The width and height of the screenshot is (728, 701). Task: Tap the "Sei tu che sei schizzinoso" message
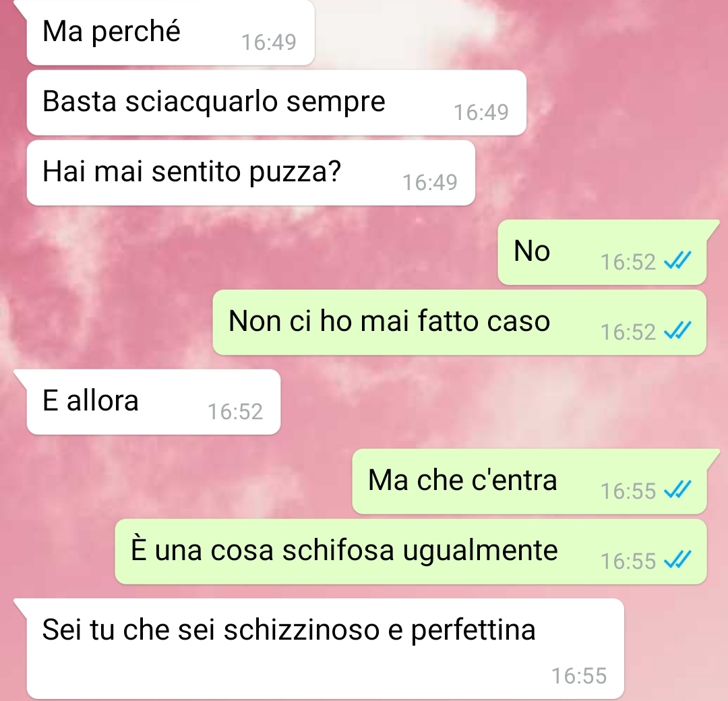[x=325, y=649]
